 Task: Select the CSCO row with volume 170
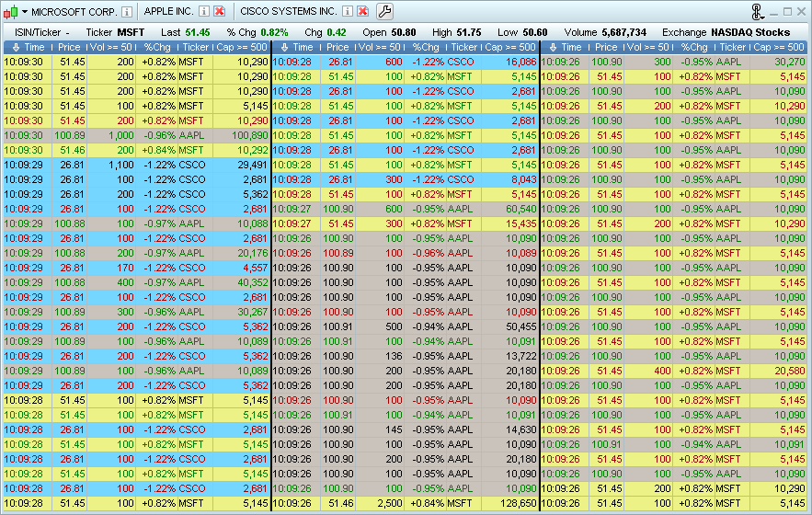136,268
